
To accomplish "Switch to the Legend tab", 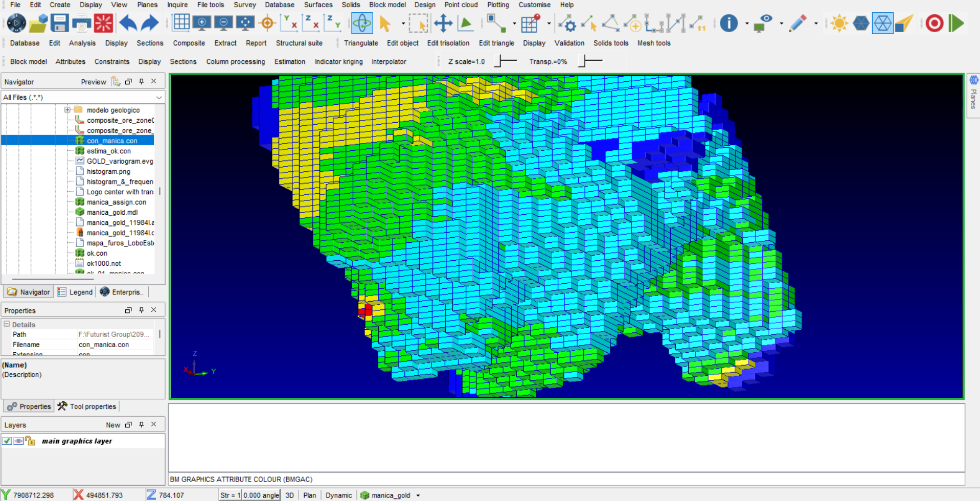I will [76, 292].
